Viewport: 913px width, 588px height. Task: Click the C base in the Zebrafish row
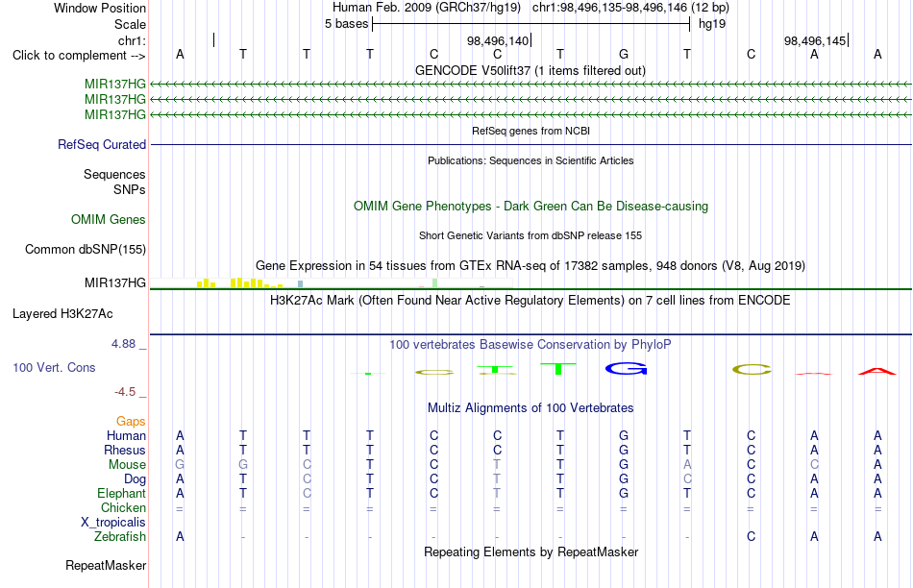click(752, 536)
